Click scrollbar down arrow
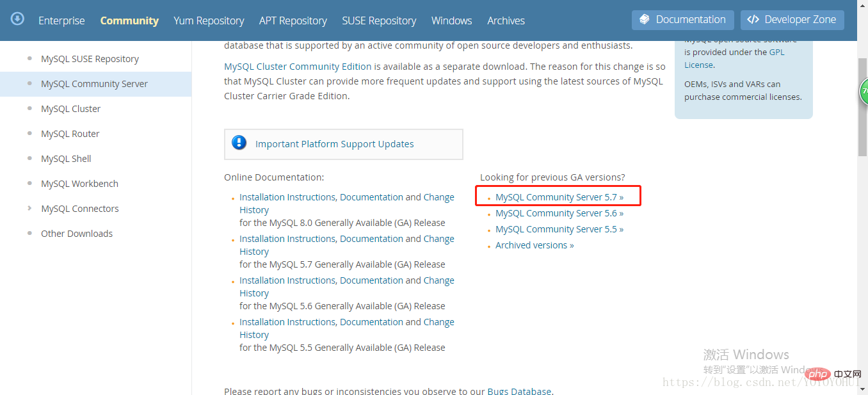Viewport: 868px width, 395px height. tap(862, 389)
